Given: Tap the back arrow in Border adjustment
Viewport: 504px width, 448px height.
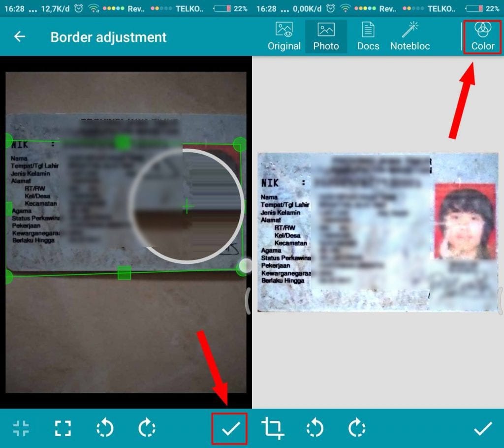Looking at the screenshot, I should 20,36.
